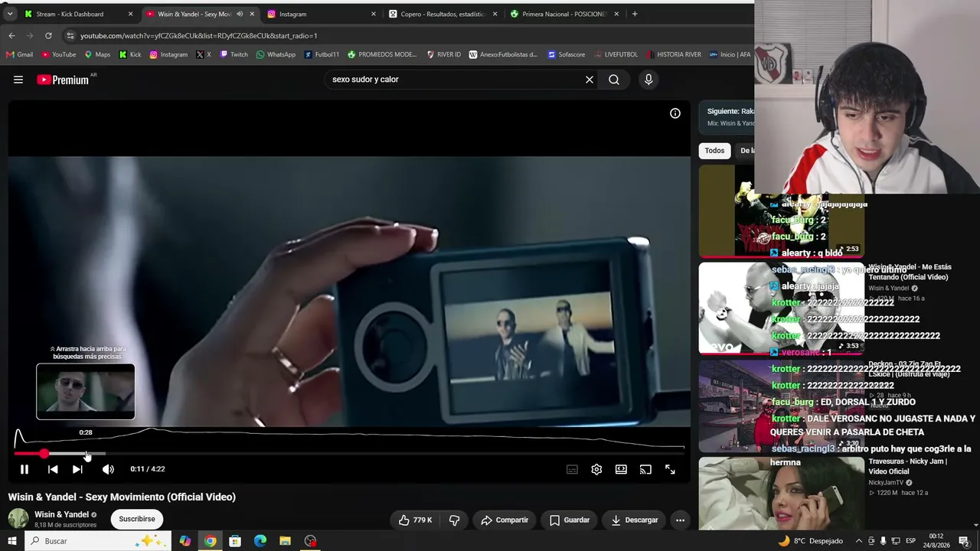Reload the current page
The width and height of the screenshot is (980, 551).
coord(48,35)
